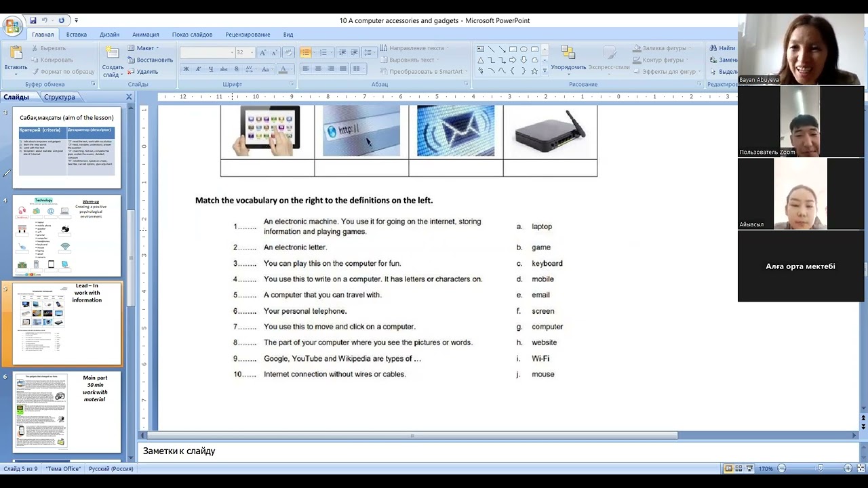
Task: Click the Восстановить slide reset button
Action: pyautogui.click(x=150, y=60)
